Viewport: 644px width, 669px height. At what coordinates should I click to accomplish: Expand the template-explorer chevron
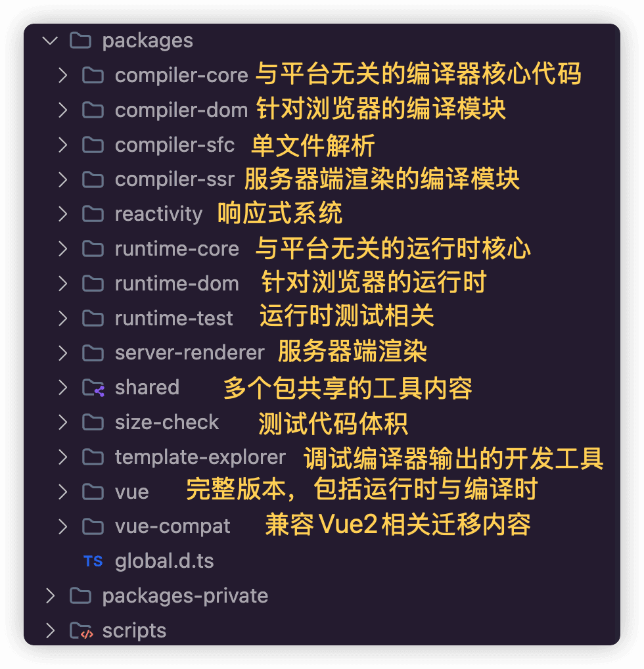pyautogui.click(x=62, y=457)
